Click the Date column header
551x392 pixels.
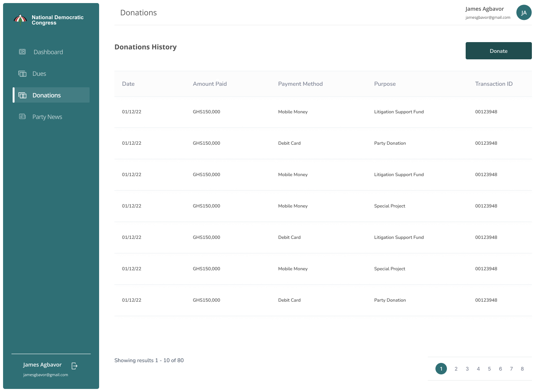click(x=128, y=84)
